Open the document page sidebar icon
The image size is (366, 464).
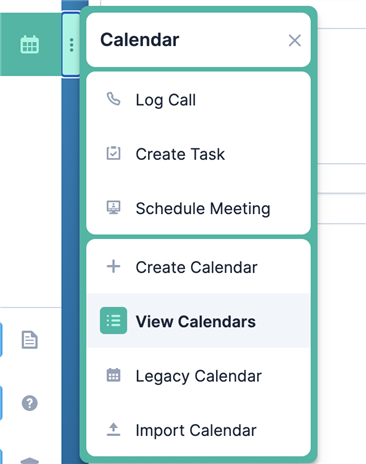click(x=30, y=340)
